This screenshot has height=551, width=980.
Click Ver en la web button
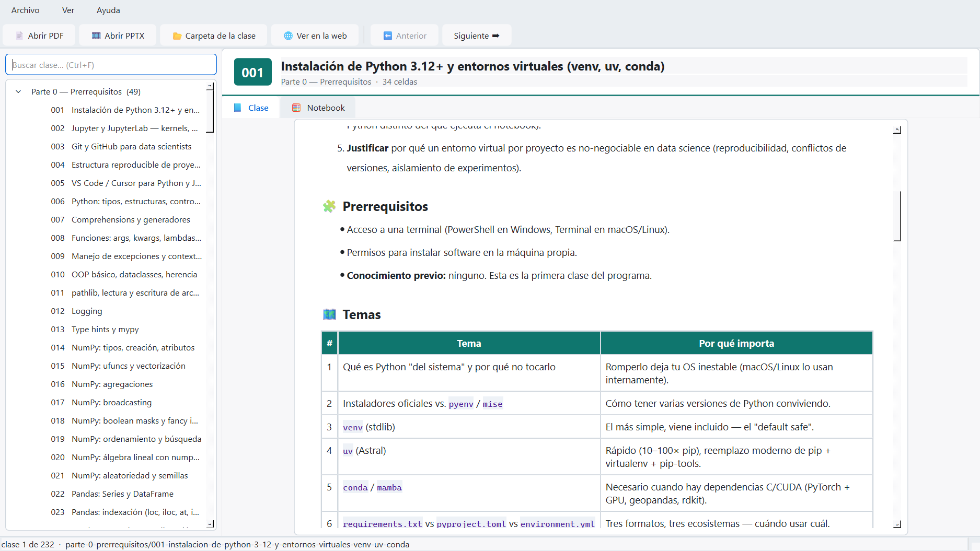315,36
